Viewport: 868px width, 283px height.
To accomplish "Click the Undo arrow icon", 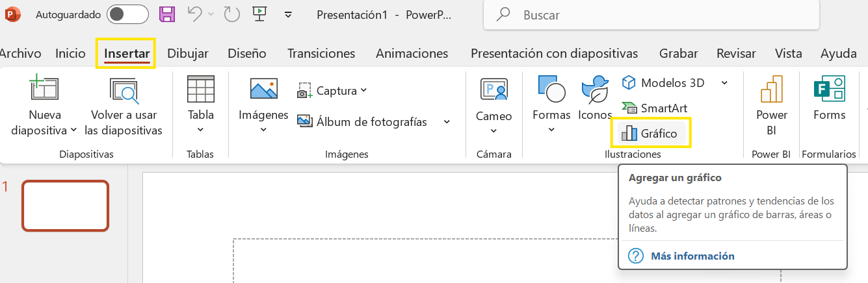I will click(x=195, y=14).
